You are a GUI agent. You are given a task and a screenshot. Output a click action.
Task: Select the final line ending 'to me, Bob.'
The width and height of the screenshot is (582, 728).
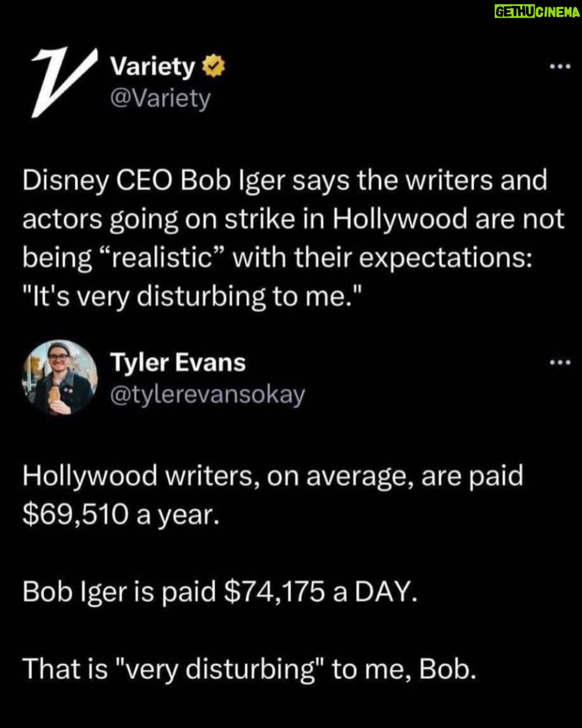coord(250,669)
